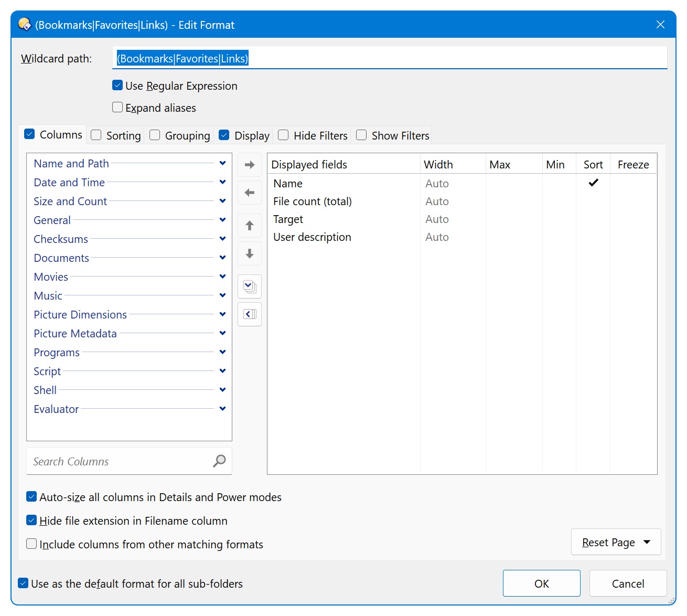Image resolution: width=687 pixels, height=616 pixels.
Task: Click the right arrow to add a column
Action: (250, 164)
